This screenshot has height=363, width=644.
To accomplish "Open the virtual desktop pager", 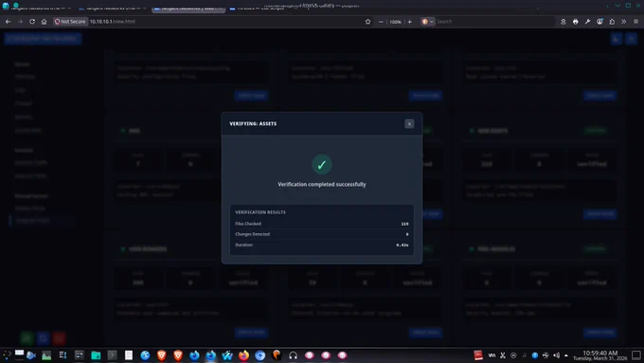I will click(19, 355).
